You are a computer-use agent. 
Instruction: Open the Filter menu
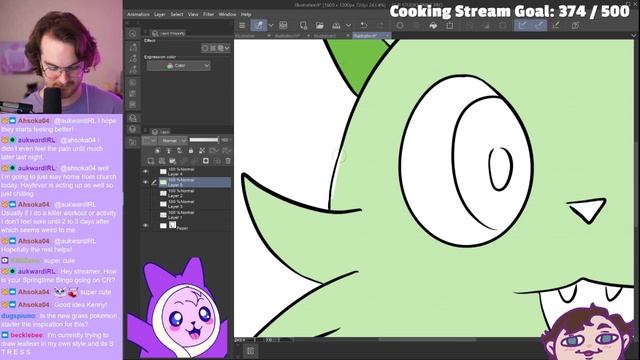209,14
